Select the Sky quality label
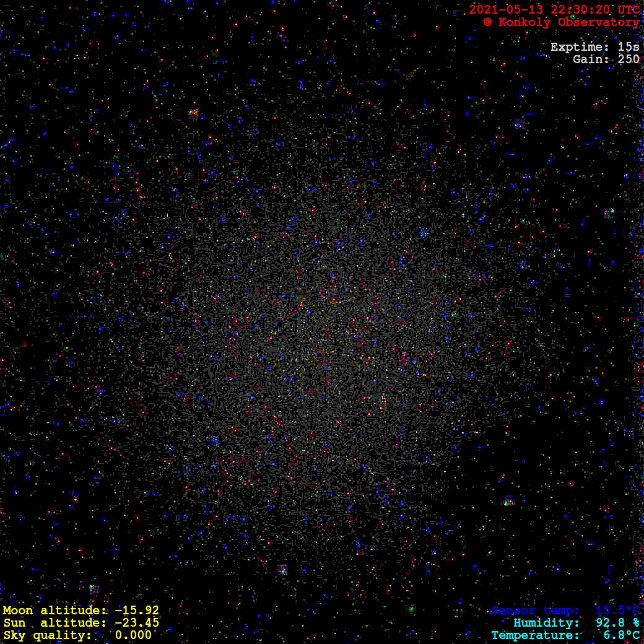Image resolution: width=644 pixels, height=644 pixels. click(47, 635)
